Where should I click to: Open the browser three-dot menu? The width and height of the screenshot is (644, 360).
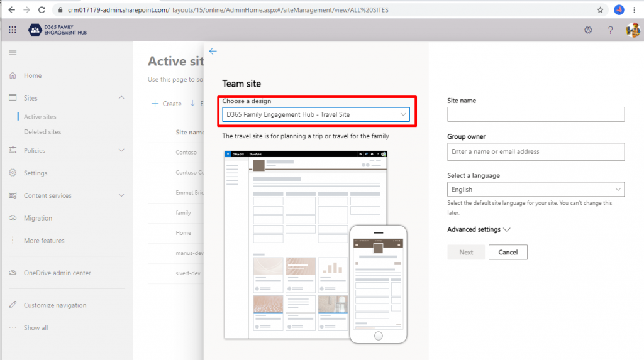tap(635, 10)
